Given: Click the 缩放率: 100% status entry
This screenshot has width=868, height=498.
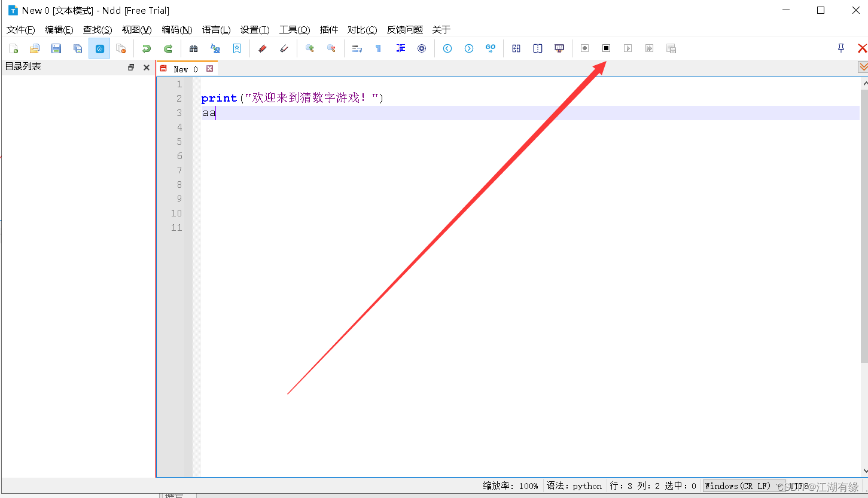Looking at the screenshot, I should 511,486.
